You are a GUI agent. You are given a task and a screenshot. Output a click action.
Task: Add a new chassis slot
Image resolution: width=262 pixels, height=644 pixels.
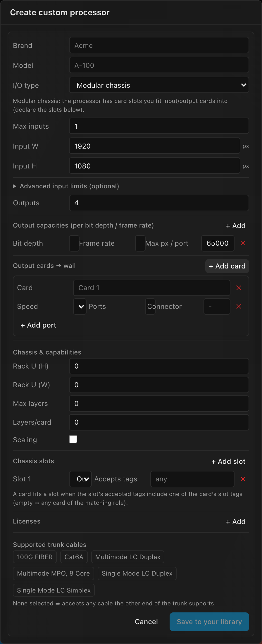click(x=228, y=462)
